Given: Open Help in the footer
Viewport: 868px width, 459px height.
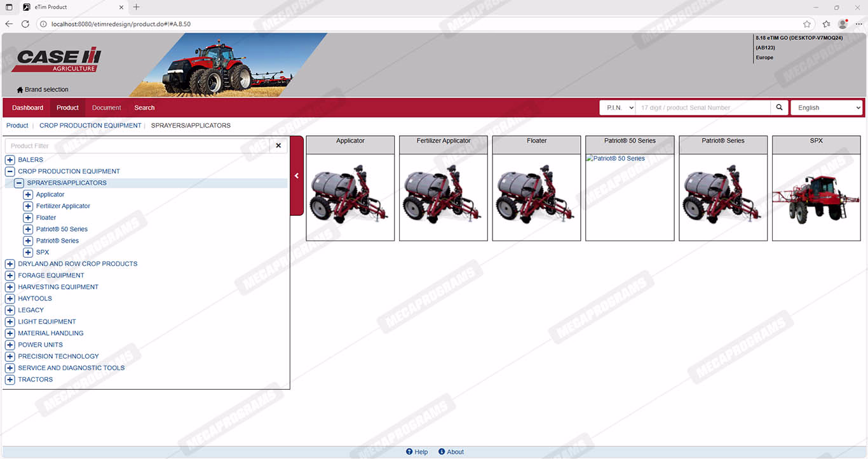Looking at the screenshot, I should (417, 452).
